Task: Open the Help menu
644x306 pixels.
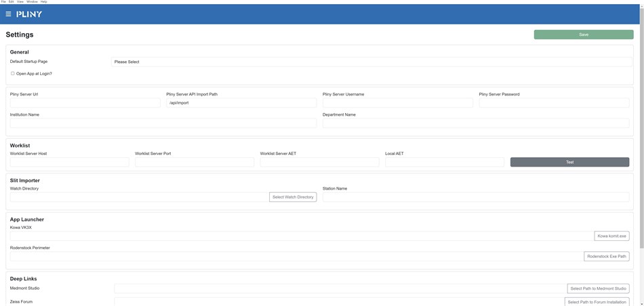Action: tap(44, 1)
